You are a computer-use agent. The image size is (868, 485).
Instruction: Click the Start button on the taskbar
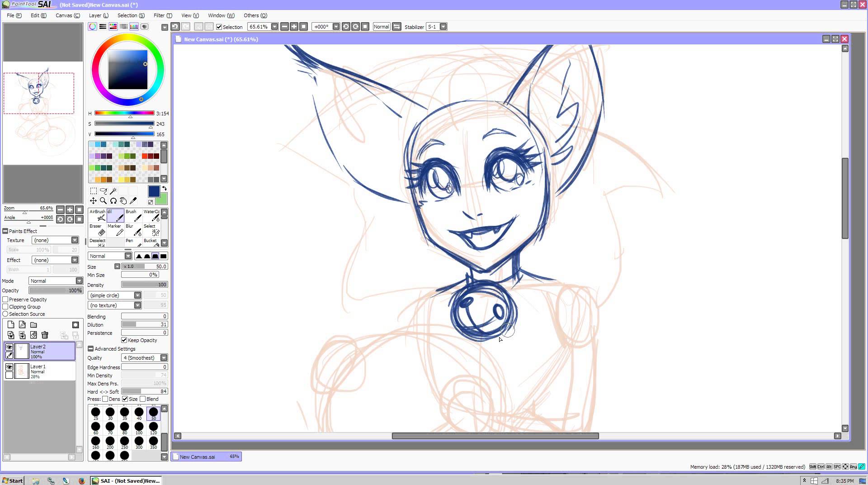click(11, 480)
